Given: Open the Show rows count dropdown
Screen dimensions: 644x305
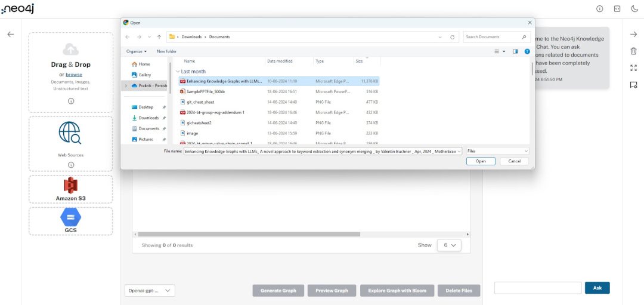Looking at the screenshot, I should pyautogui.click(x=449, y=245).
